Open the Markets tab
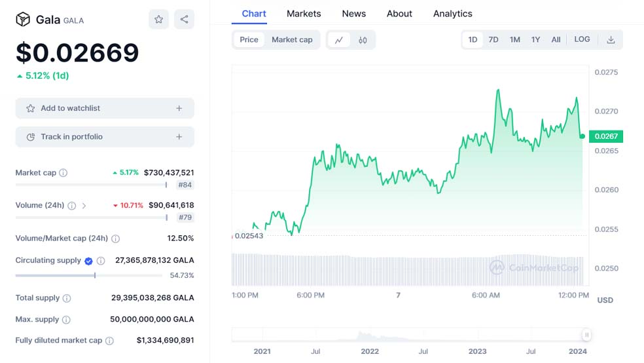This screenshot has width=644, height=363. (304, 14)
